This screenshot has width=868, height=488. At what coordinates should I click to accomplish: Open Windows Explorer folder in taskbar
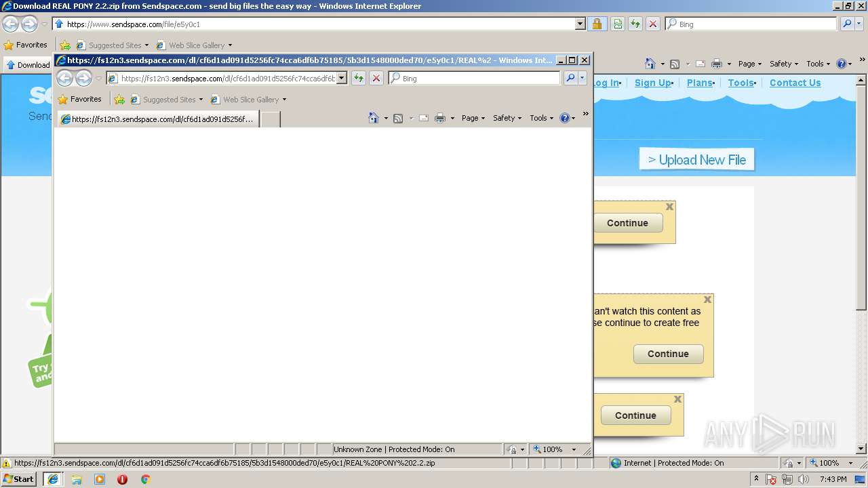[77, 479]
